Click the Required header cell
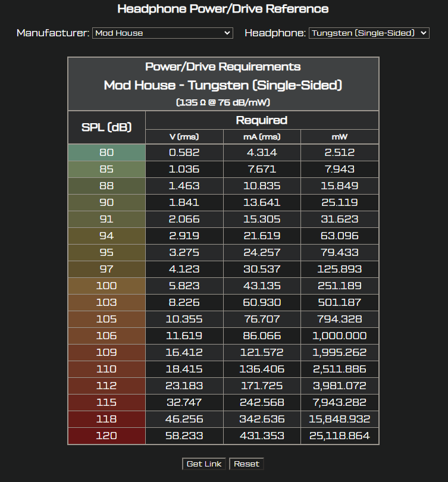This screenshot has height=482, width=448. click(x=262, y=120)
